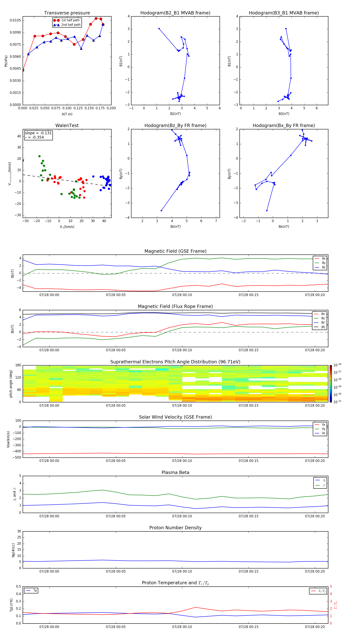
Task: Click the 'pitch angle (deg)' axis label
Action: pos(11,384)
